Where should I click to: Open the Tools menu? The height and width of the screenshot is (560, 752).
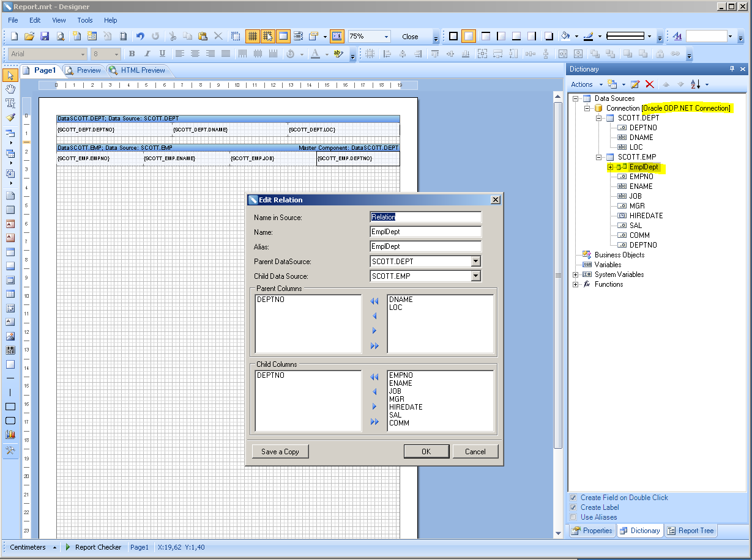point(85,20)
